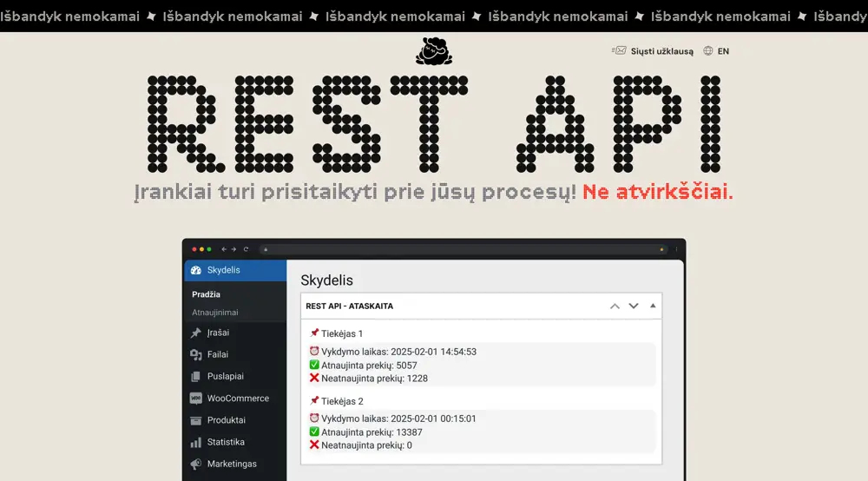Click the Skydelis dashboard gauge icon

pos(196,270)
